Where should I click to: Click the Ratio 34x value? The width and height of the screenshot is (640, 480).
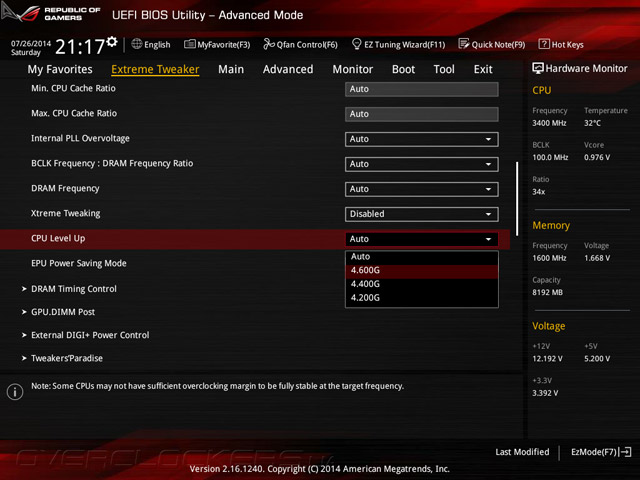(538, 192)
